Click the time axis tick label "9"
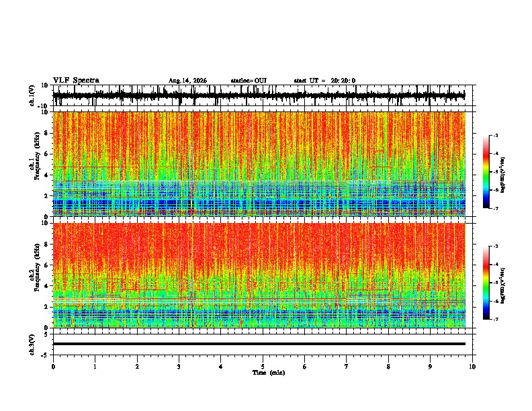This screenshot has width=532, height=411. pyautogui.click(x=430, y=367)
